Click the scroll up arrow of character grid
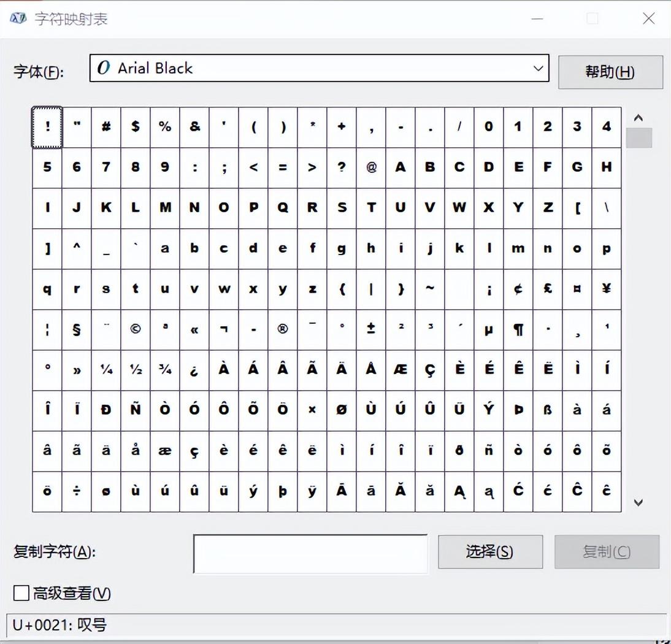 (638, 118)
